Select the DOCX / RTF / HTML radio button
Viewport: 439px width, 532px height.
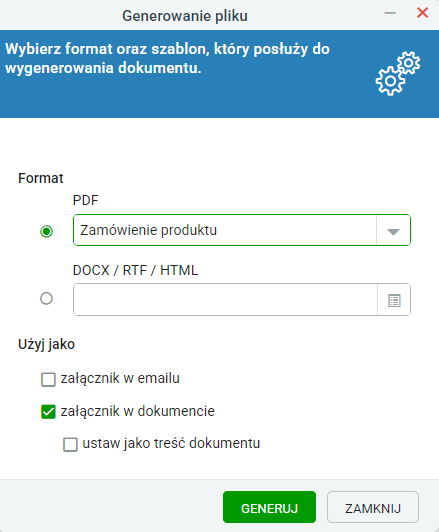point(46,299)
